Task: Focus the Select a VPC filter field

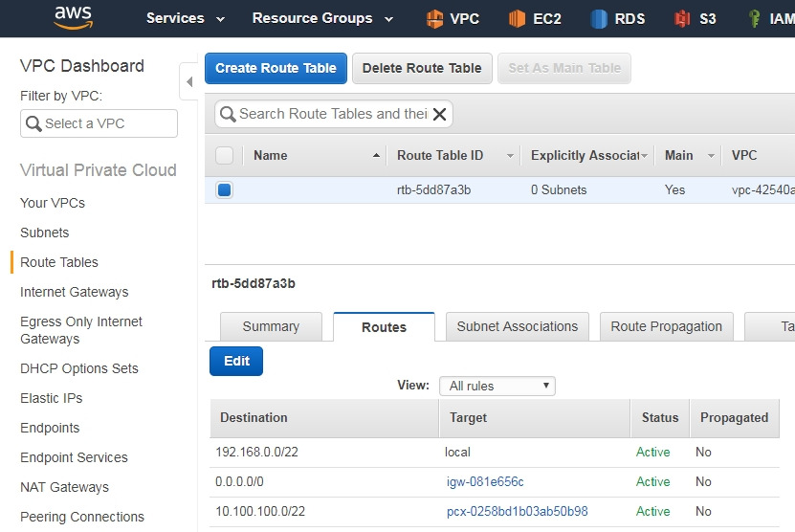Action: (99, 123)
